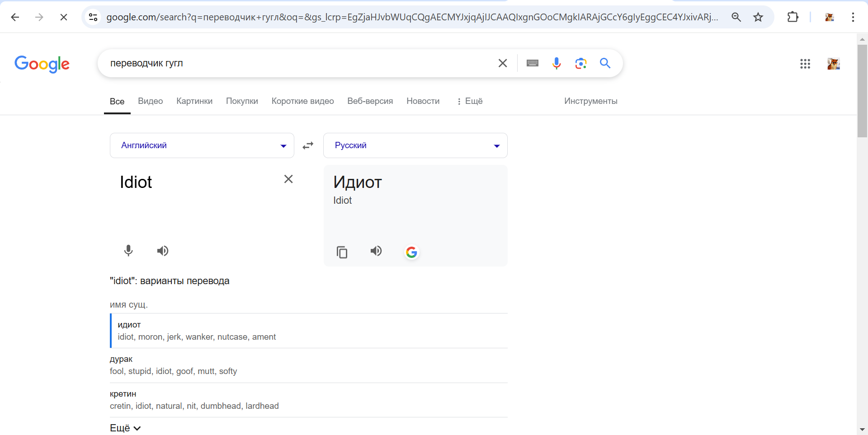Viewport: 868px width, 435px height.
Task: Open Google apps grid
Action: [805, 64]
